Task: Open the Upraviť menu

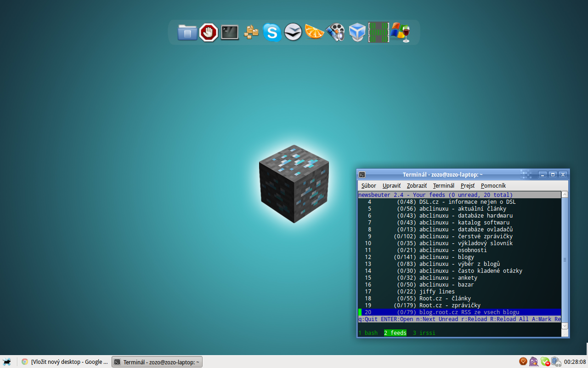Action: coord(391,186)
